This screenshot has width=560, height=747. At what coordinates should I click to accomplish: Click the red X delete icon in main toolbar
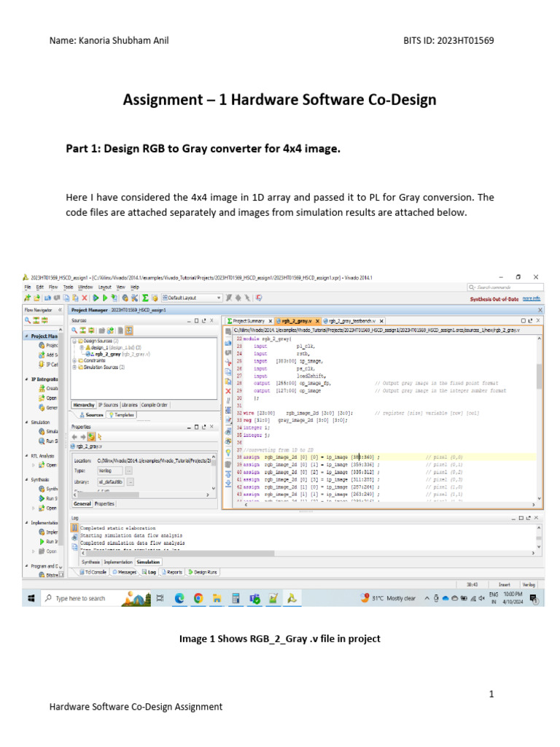point(85,298)
